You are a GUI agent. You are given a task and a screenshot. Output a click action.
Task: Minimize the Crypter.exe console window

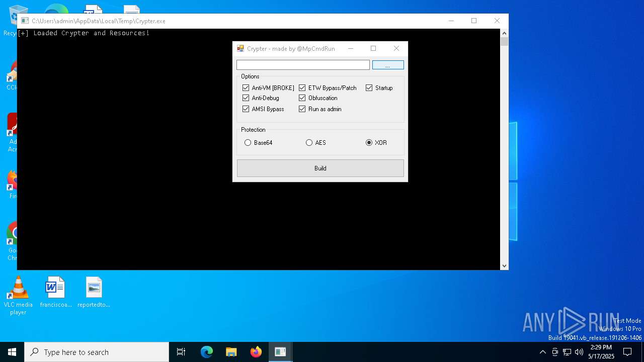click(451, 21)
